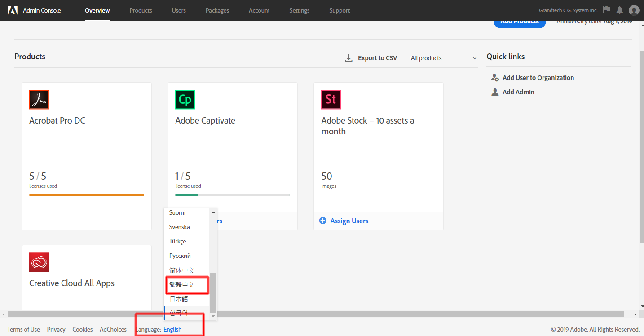The height and width of the screenshot is (336, 644).
Task: Click the Acrobat Pro DC product icon
Action: [39, 100]
